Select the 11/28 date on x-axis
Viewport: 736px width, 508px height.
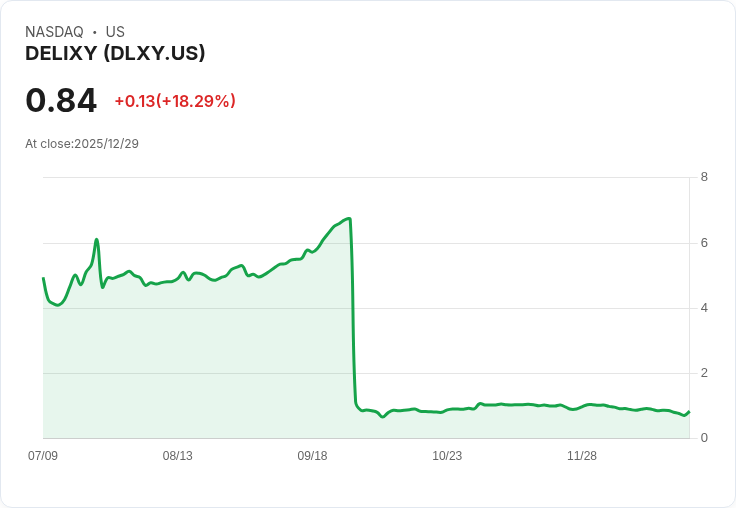[582, 456]
